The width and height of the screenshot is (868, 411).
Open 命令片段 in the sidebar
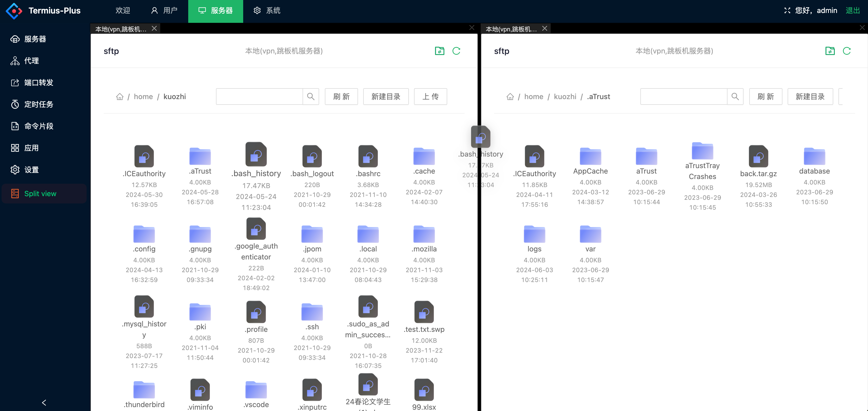click(x=32, y=126)
